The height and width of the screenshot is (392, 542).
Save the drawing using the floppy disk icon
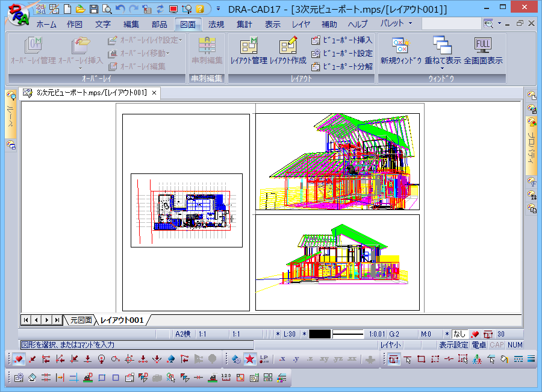pos(94,9)
